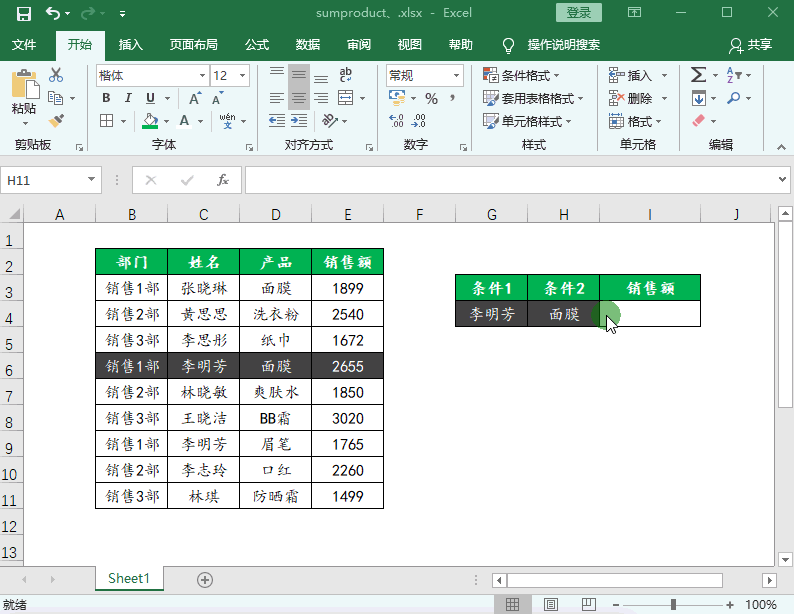
Task: Open the Name Box dropdown
Action: 91,179
